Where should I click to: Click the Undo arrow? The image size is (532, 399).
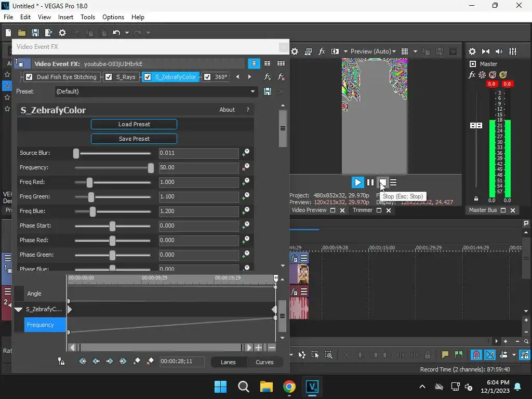[x=116, y=33]
